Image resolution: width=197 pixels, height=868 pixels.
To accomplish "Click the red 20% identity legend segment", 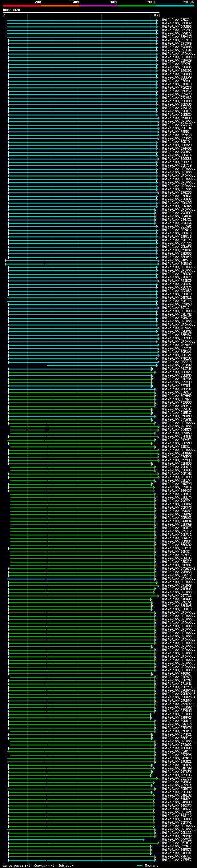I will click(22, 6).
